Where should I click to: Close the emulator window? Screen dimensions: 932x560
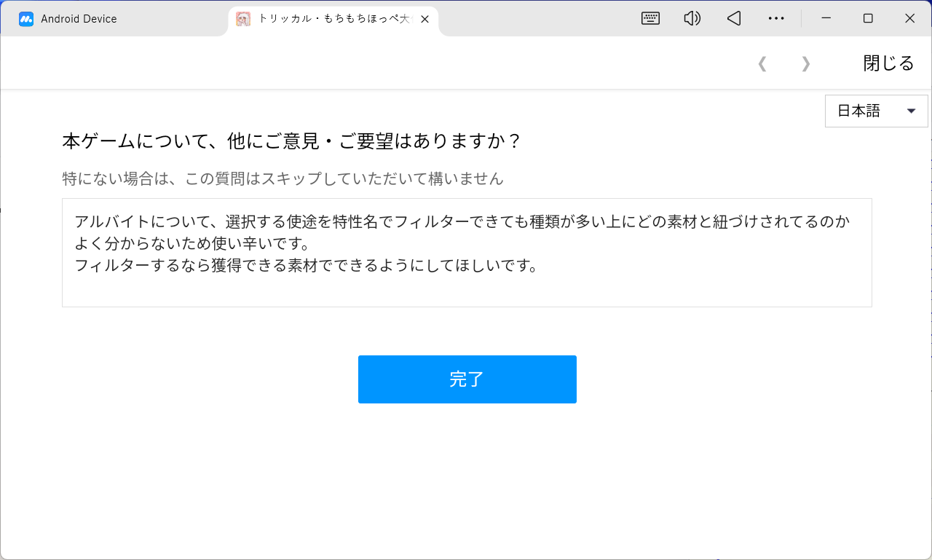[909, 19]
